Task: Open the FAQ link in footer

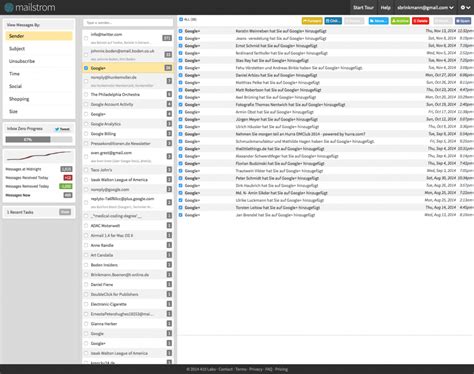Action: pos(269,369)
